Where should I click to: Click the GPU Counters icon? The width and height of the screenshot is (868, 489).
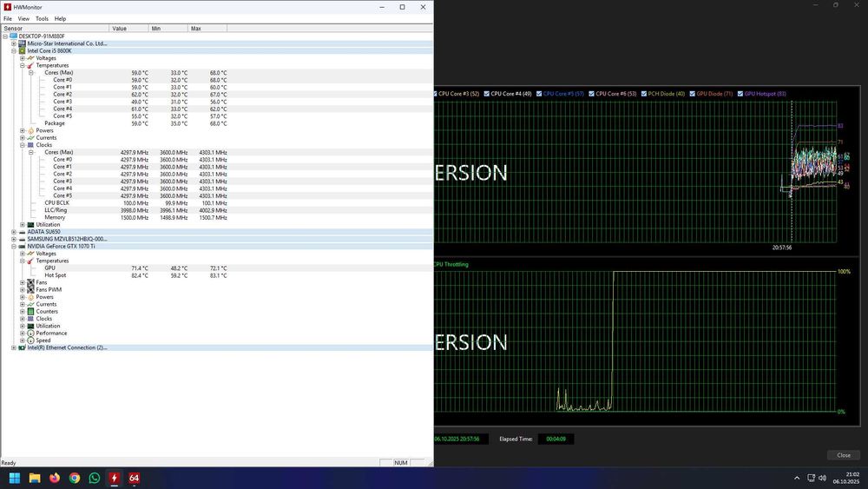(31, 311)
